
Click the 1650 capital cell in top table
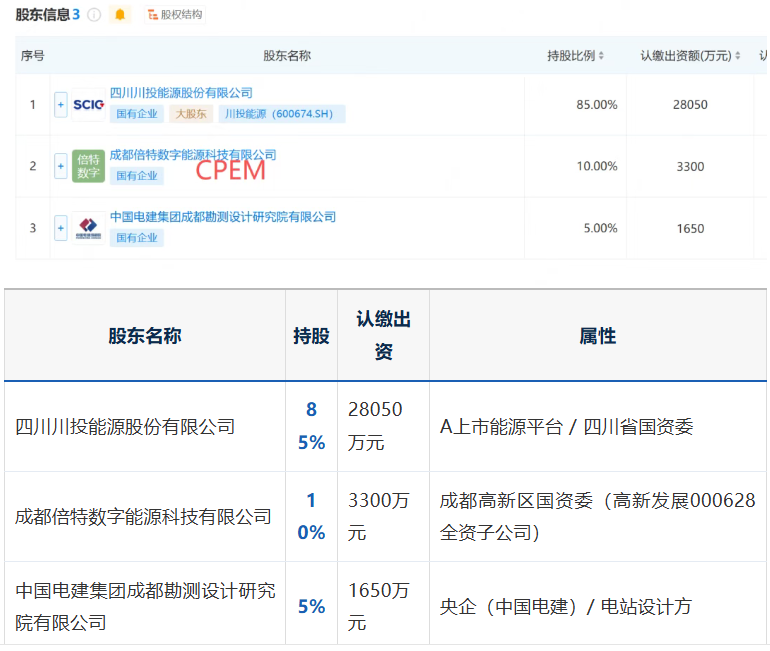coord(690,228)
